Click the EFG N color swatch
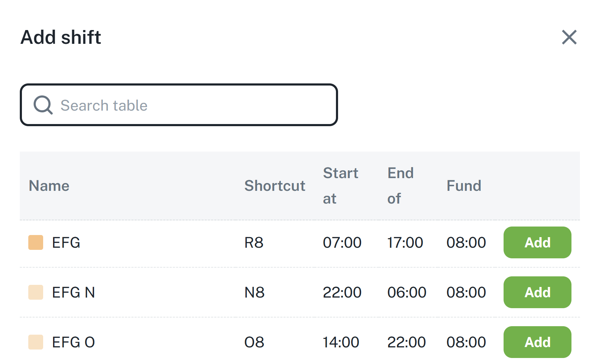Viewport: 604px width, 364px height. click(x=36, y=292)
